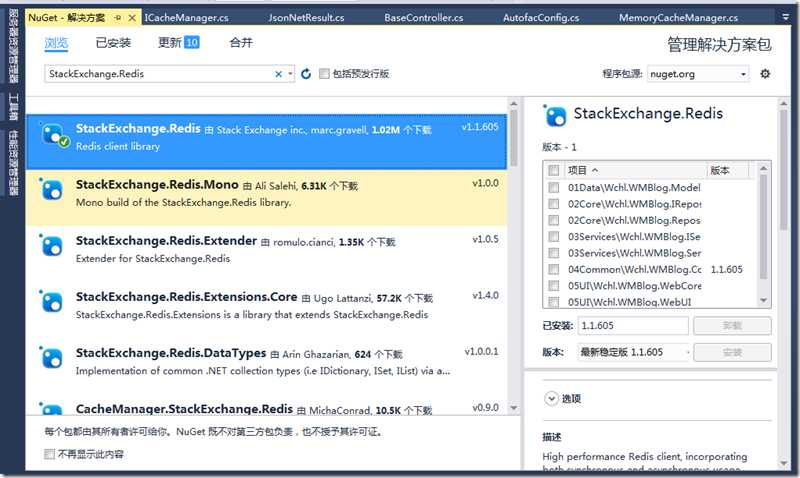The height and width of the screenshot is (478, 800).
Task: Check the 04Common\Wchl.WMBlog.Common project
Action: coord(554,269)
